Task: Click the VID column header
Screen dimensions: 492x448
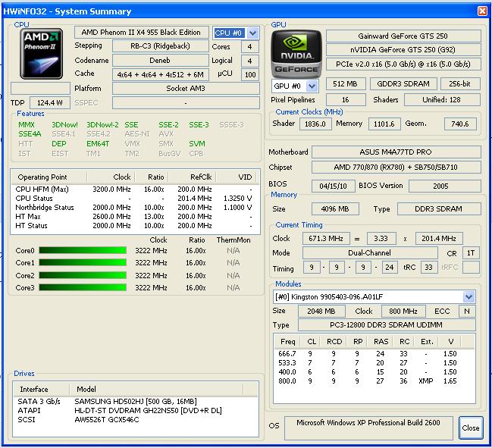Action: [237, 177]
